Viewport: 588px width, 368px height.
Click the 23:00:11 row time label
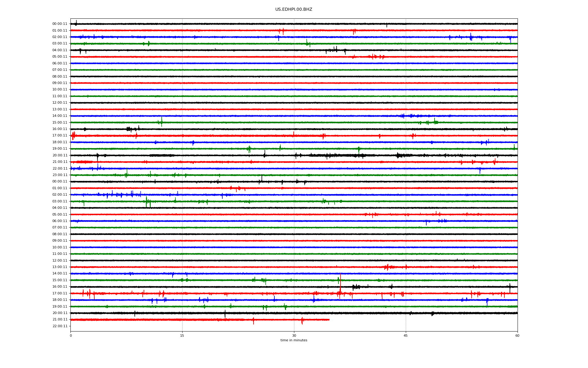(x=60, y=175)
